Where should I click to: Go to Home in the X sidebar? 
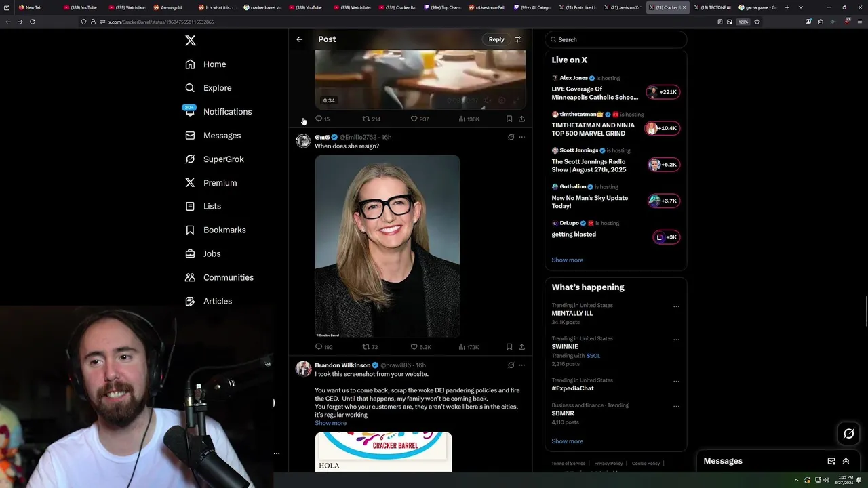click(x=206, y=64)
